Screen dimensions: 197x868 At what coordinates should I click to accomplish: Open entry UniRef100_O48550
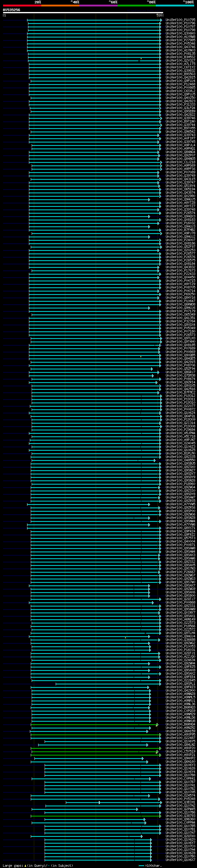pos(180,460)
